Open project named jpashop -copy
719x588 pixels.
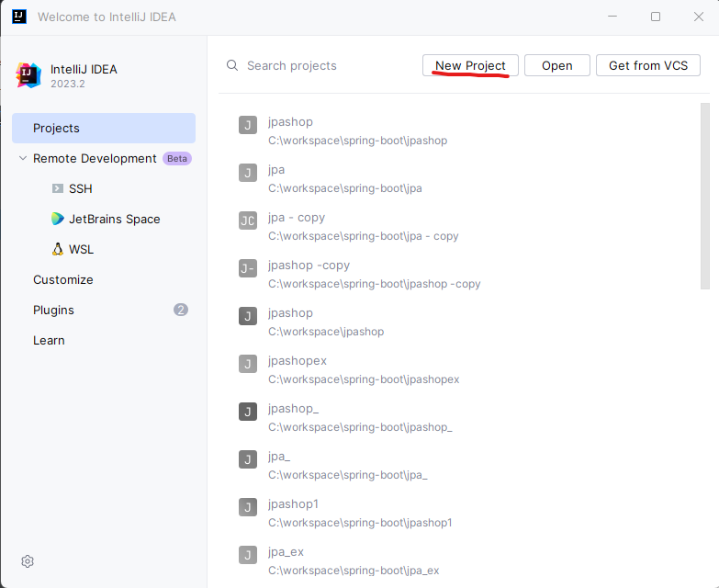pyautogui.click(x=309, y=266)
